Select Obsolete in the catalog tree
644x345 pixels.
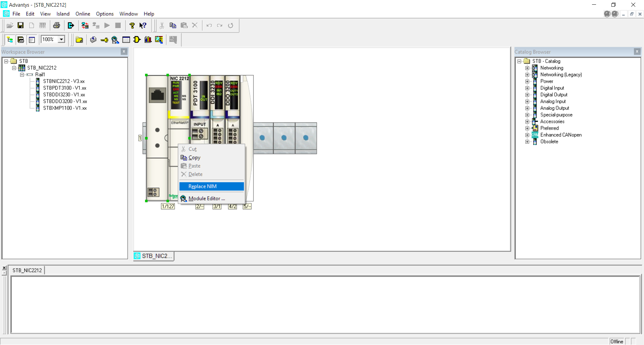pyautogui.click(x=549, y=141)
